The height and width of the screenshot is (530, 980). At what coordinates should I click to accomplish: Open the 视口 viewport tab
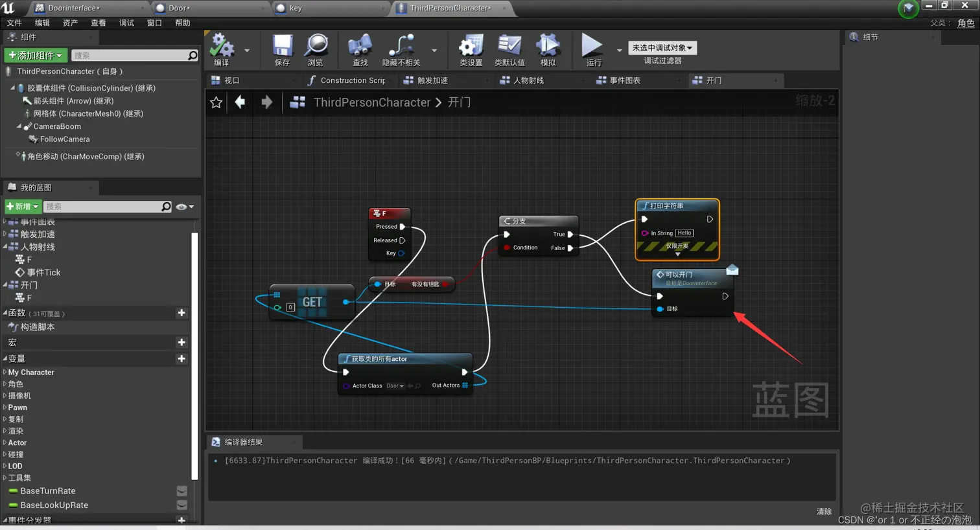(x=253, y=80)
